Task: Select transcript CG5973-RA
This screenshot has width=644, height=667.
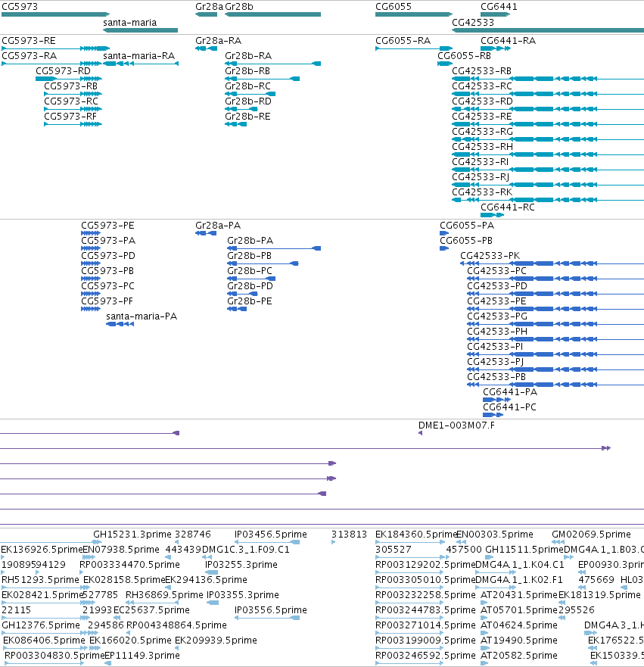Action: (x=52, y=64)
